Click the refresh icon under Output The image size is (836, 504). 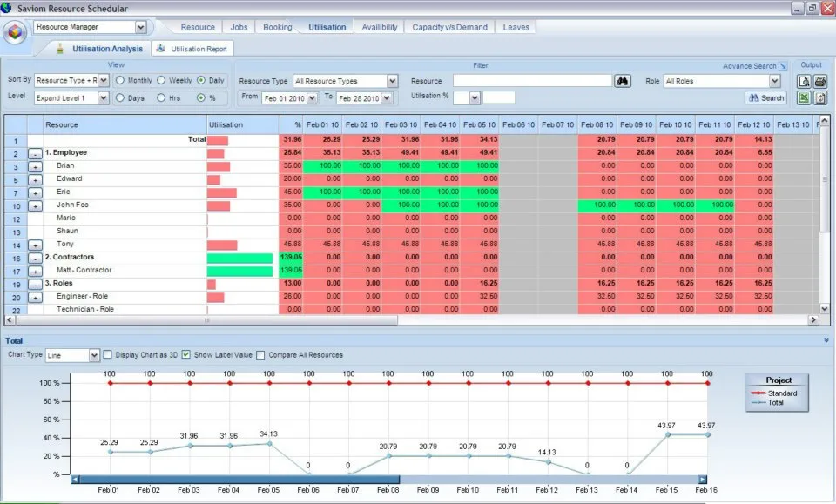(x=820, y=98)
